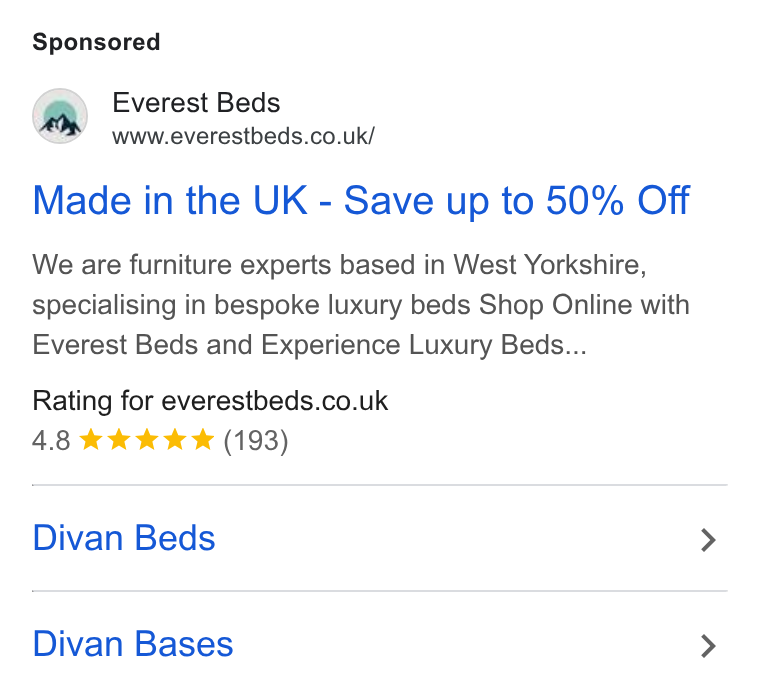Click the second gold rating star

click(x=119, y=440)
